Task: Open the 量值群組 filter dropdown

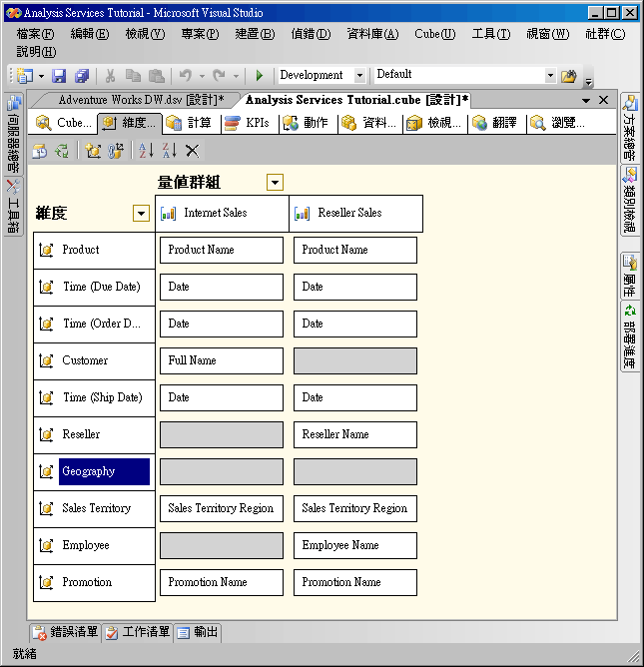Action: 276,183
